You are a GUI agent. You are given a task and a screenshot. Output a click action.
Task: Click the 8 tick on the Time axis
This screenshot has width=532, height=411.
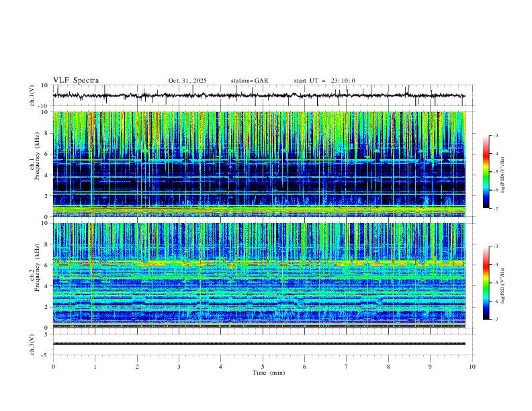[x=388, y=367]
